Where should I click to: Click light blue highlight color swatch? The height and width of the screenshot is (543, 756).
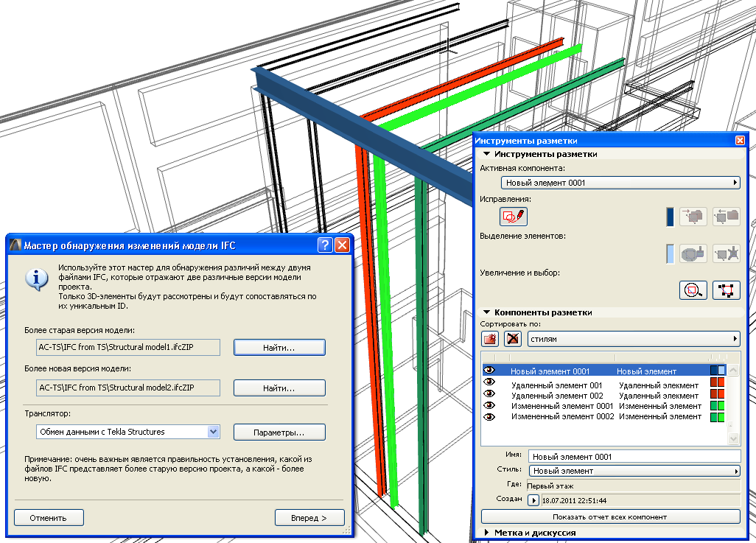coord(670,253)
